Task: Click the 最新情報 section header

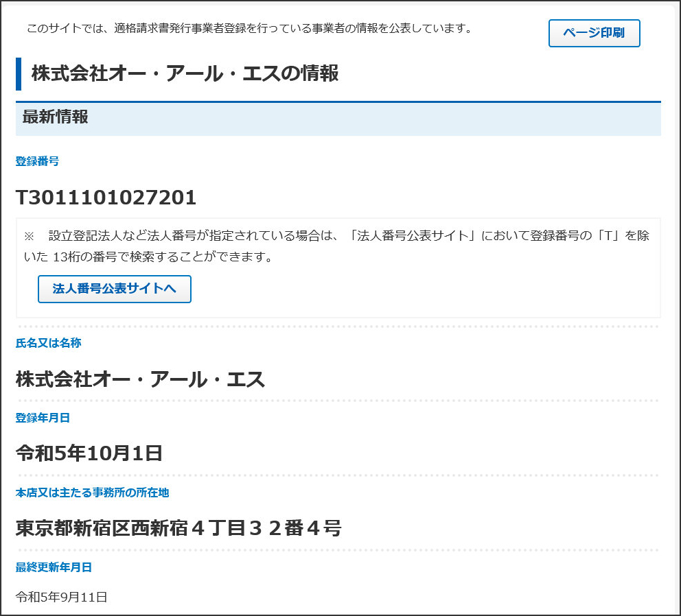Action: click(x=338, y=119)
